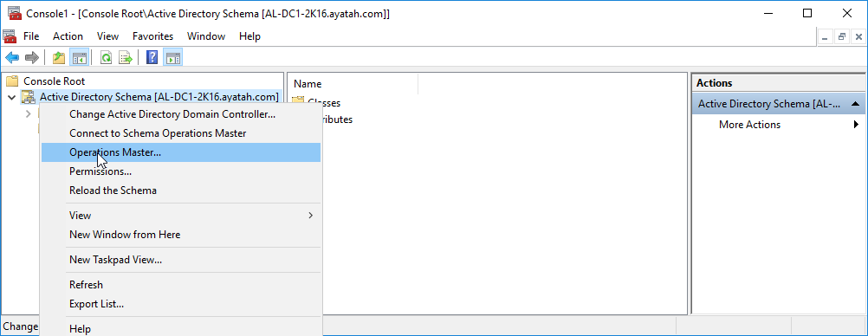Click the Export List toolbar icon
Image resolution: width=868 pixels, height=336 pixels.
[126, 57]
